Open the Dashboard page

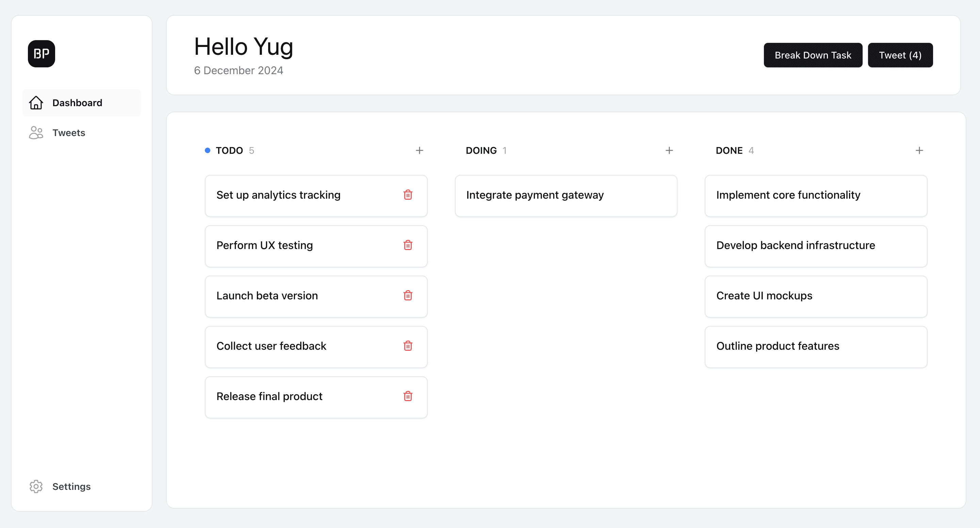click(81, 103)
